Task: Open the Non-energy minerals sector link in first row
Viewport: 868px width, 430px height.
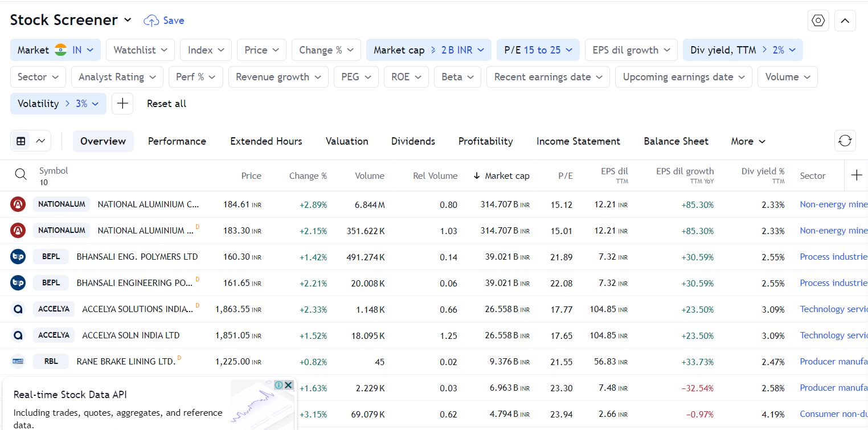Action: (x=834, y=204)
